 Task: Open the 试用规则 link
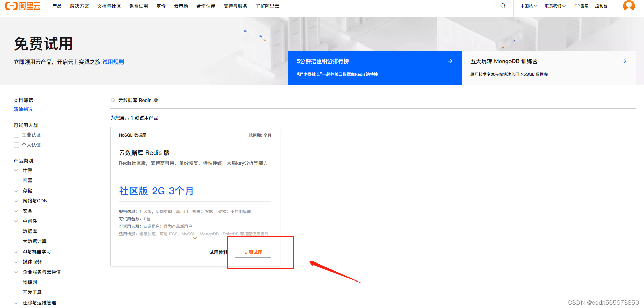(113, 62)
